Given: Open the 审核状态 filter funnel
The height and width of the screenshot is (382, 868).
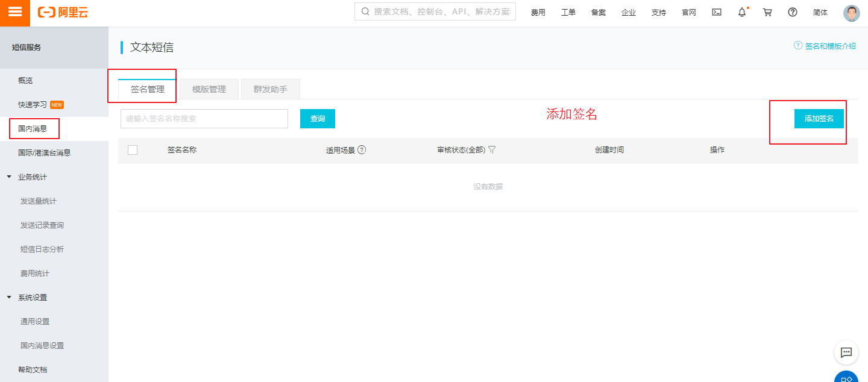Looking at the screenshot, I should click(492, 150).
